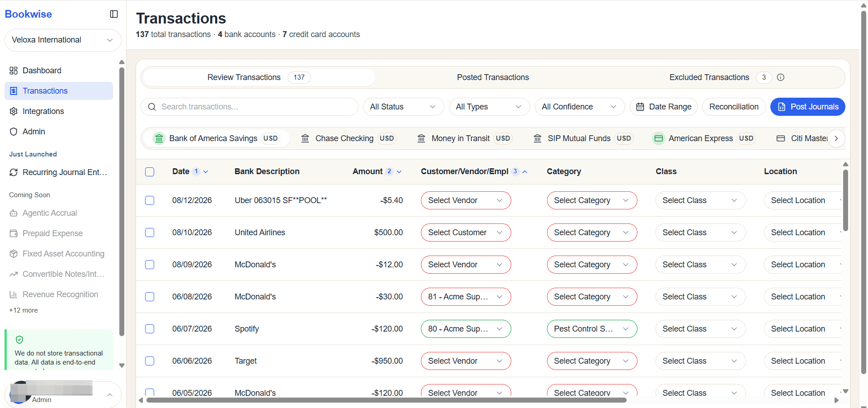Check the Spotify transaction row
Image resolution: width=868 pixels, height=408 pixels.
[150, 329]
